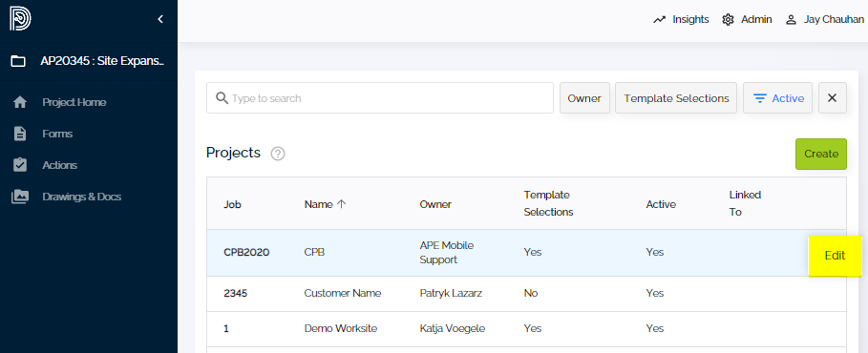Clear filters with the X button
868x353 pixels.
[x=832, y=98]
